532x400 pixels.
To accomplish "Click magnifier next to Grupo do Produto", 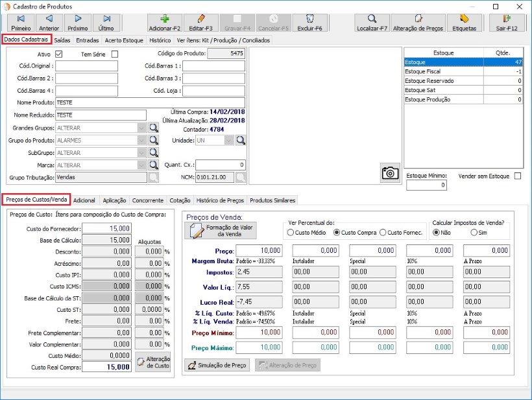I will [154, 140].
